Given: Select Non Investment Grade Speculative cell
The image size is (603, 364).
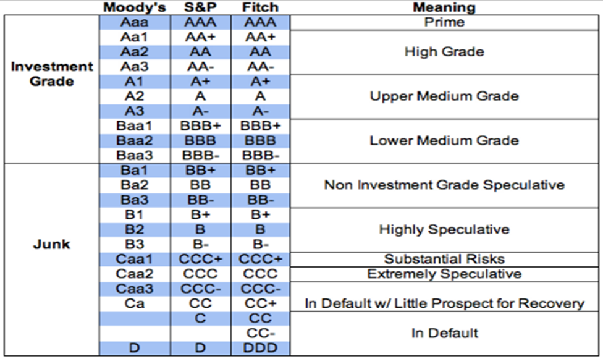Looking at the screenshot, I should pyautogui.click(x=444, y=185).
